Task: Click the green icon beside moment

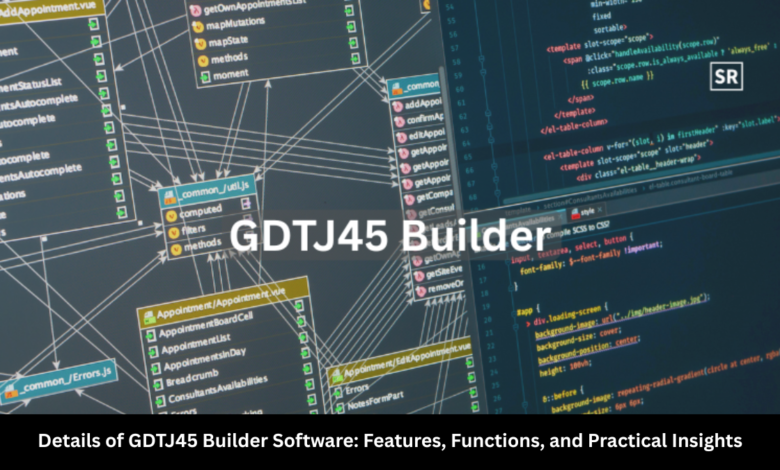Action: point(205,78)
